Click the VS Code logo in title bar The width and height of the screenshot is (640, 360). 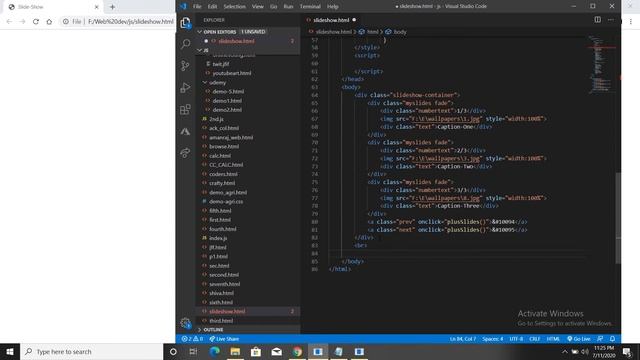[x=183, y=6]
